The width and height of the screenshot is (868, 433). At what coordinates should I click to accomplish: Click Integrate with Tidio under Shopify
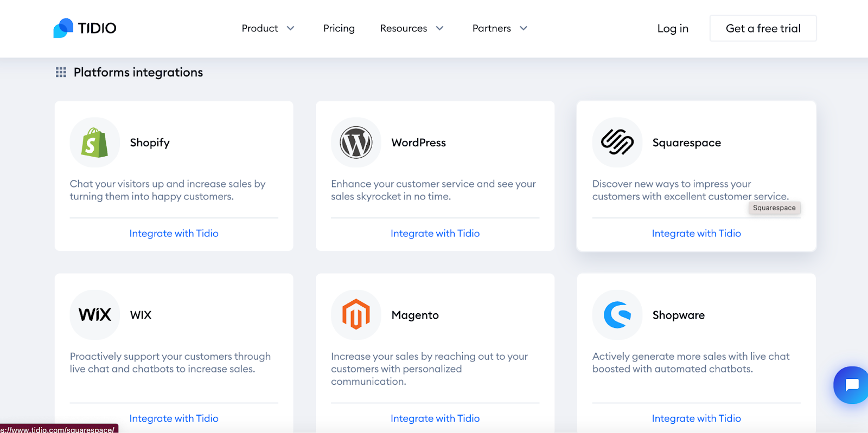click(174, 234)
